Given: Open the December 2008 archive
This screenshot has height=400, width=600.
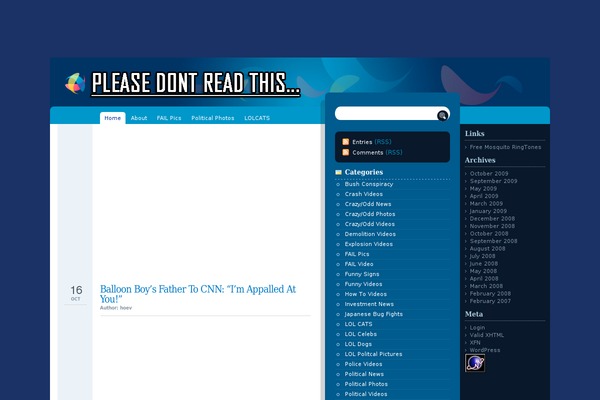Looking at the screenshot, I should [x=492, y=219].
